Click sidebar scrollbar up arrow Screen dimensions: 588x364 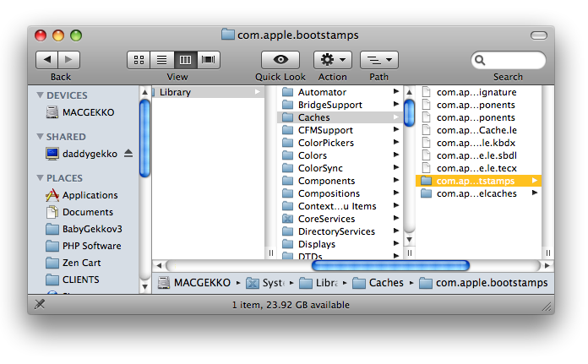144,92
